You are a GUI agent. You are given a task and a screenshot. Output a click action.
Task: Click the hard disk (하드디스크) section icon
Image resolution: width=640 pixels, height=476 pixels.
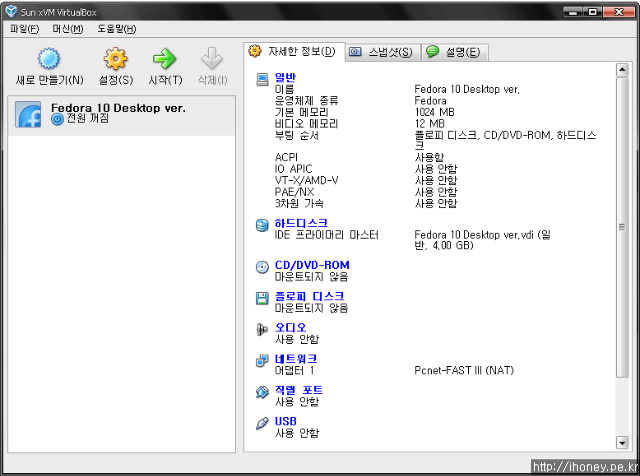tap(262, 225)
